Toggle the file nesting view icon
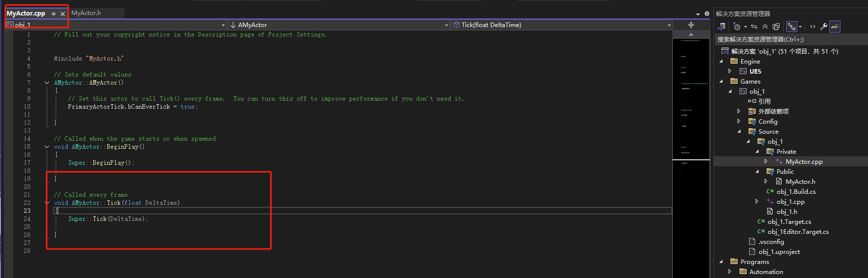The height and width of the screenshot is (278, 868). click(x=791, y=27)
